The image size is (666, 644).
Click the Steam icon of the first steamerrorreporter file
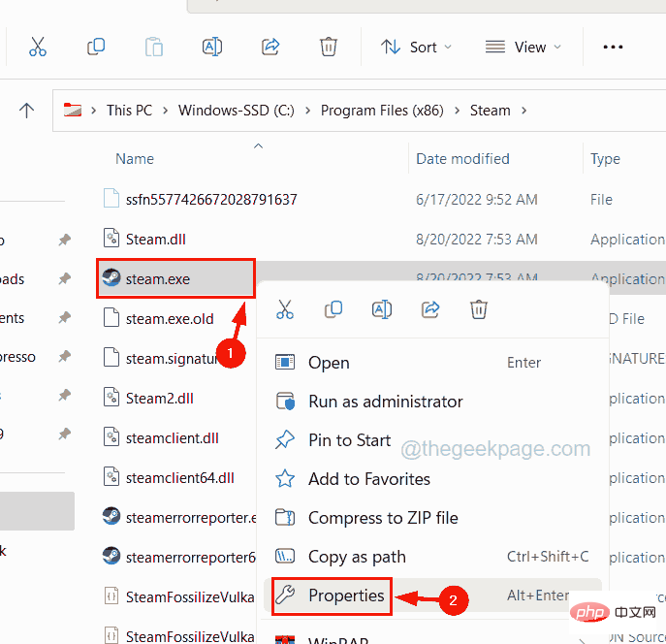[111, 516]
